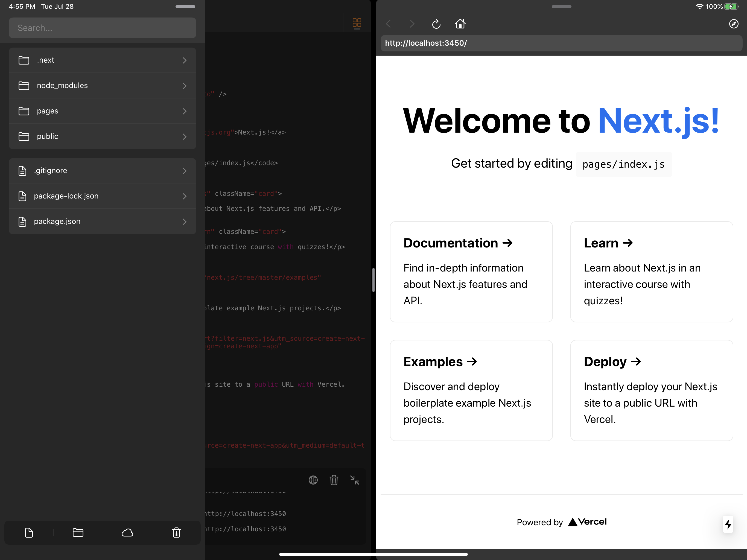Tap the battery indicator in status bar
Viewport: 747px width, 560px height.
(x=731, y=6)
